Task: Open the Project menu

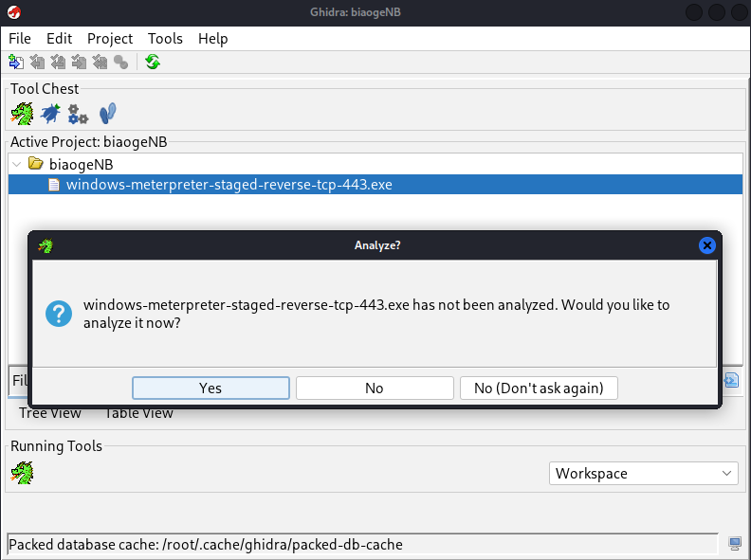Action: click(110, 38)
